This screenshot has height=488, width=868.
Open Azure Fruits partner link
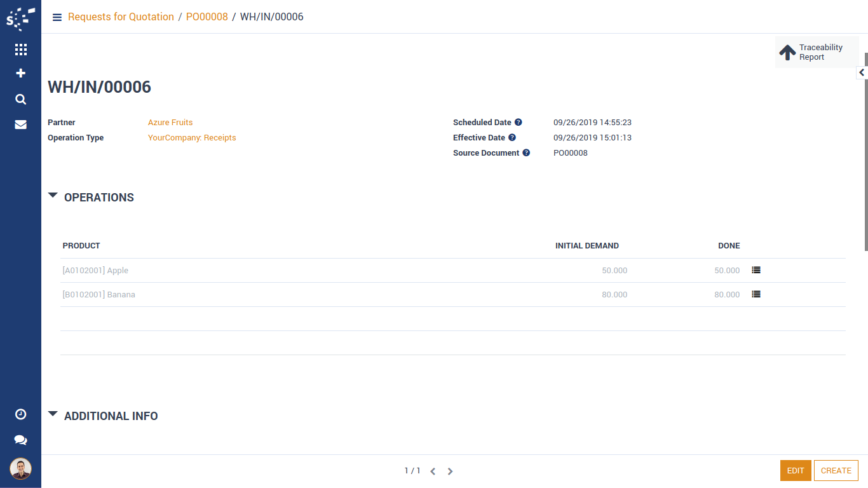[170, 123]
